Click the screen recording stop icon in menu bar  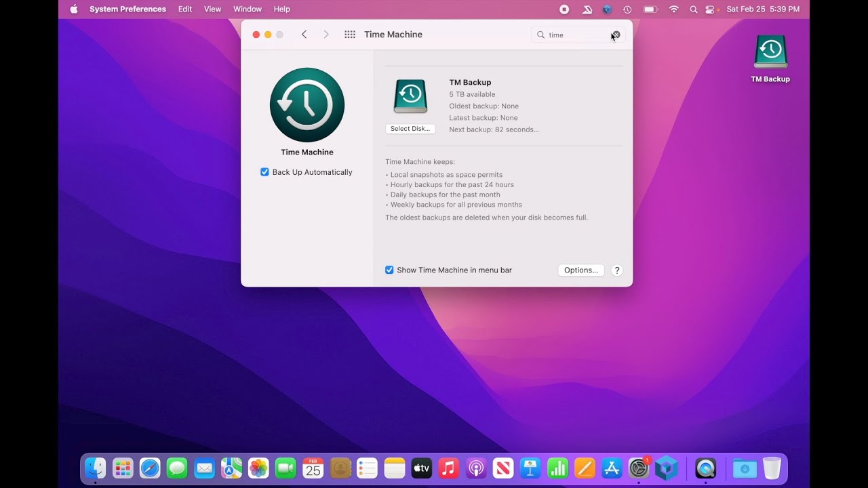point(564,9)
